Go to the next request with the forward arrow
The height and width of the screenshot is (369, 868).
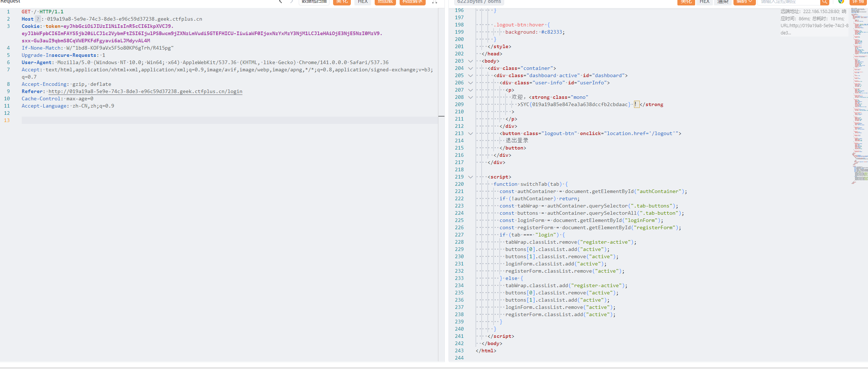292,2
